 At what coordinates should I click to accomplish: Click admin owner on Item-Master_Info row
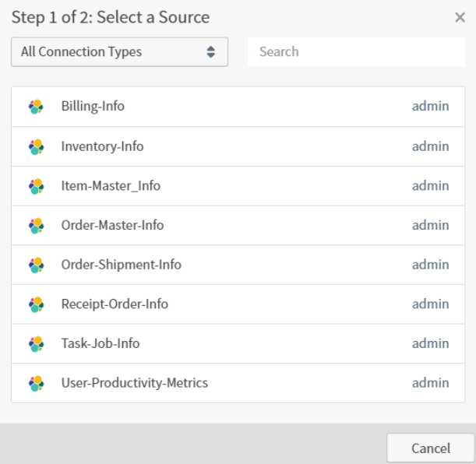point(430,186)
